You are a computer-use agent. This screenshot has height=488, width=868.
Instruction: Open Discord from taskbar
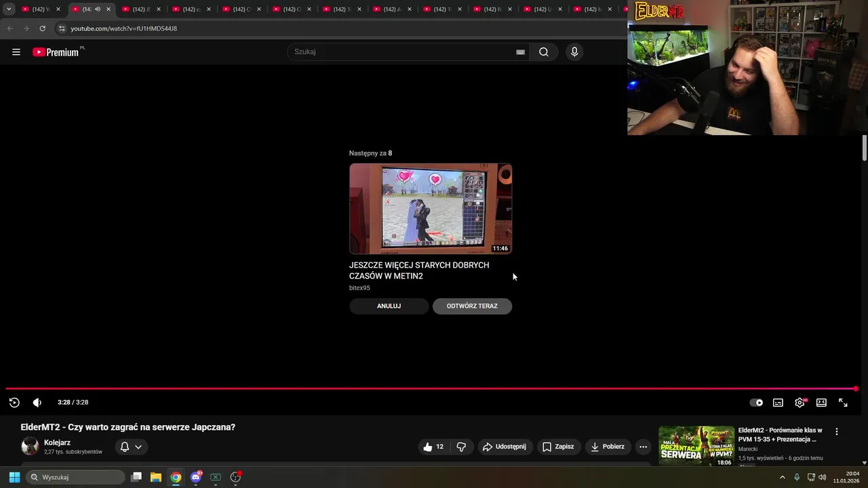point(196,477)
